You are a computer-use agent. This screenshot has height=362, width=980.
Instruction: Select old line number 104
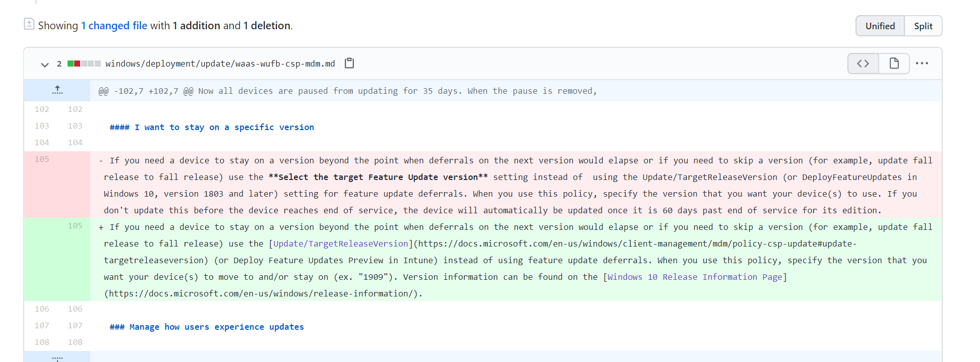[42, 143]
